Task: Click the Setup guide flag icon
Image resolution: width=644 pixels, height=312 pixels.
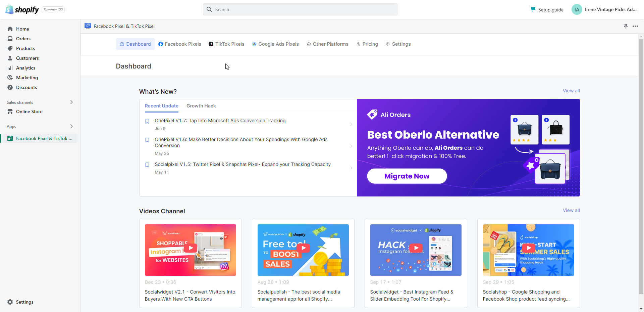Action: click(x=533, y=9)
